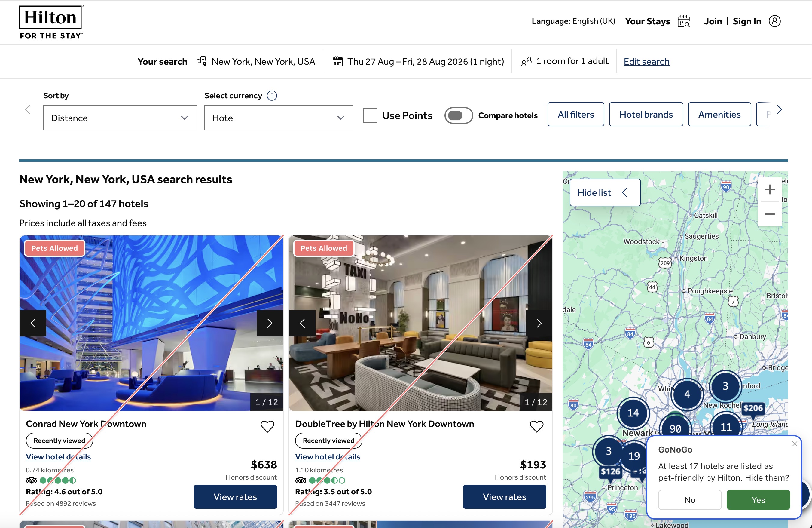Zoom out on the map with minus
This screenshot has height=528, width=812.
[x=770, y=214]
